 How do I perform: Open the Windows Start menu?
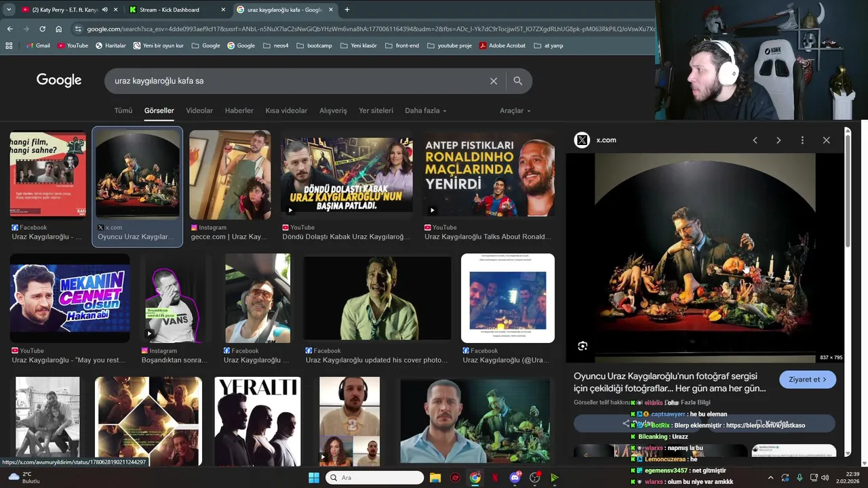point(314,478)
